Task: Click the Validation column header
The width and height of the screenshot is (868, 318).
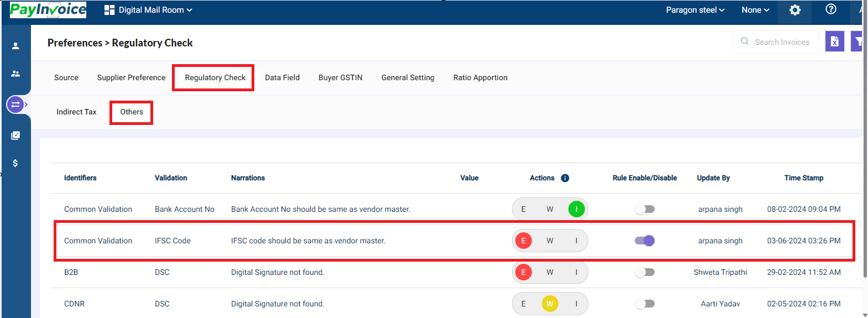Action: (171, 178)
